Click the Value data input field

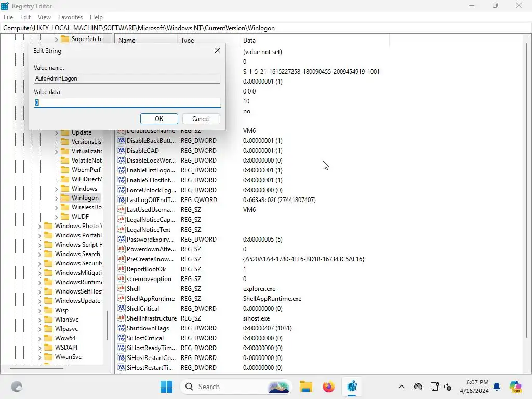pos(127,102)
